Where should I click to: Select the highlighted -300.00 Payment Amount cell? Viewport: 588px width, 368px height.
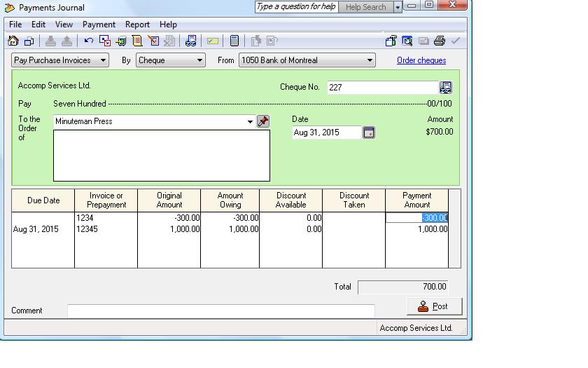click(x=417, y=218)
